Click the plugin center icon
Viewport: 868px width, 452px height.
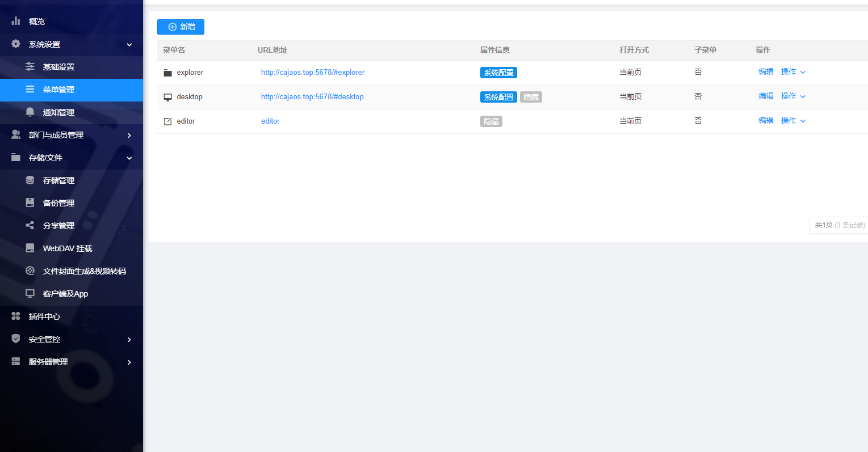coord(16,316)
